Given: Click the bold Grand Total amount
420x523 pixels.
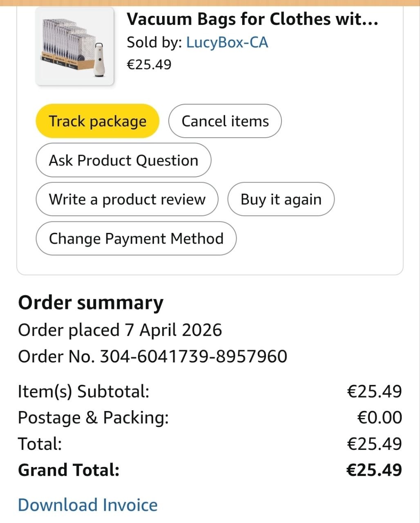Looking at the screenshot, I should point(374,470).
